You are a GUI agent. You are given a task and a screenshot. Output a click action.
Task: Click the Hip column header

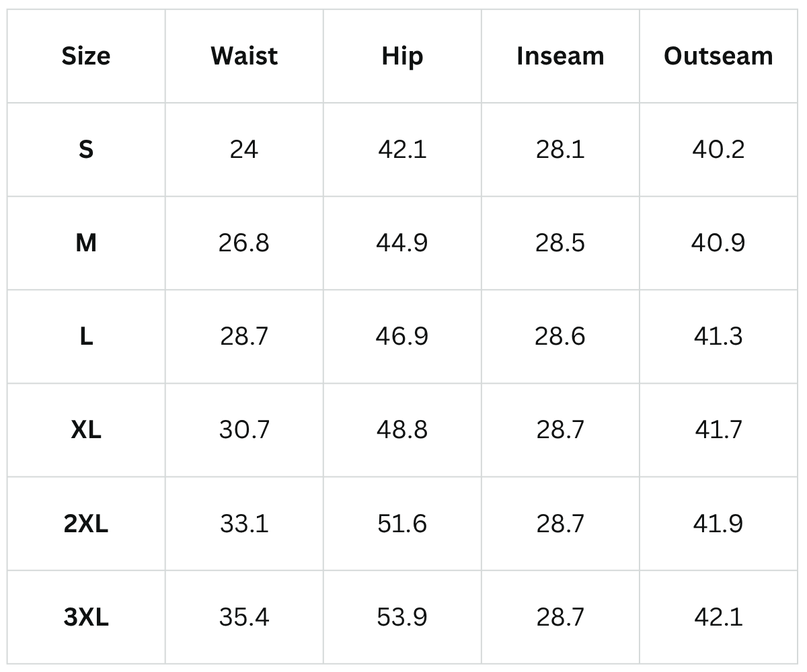(402, 56)
